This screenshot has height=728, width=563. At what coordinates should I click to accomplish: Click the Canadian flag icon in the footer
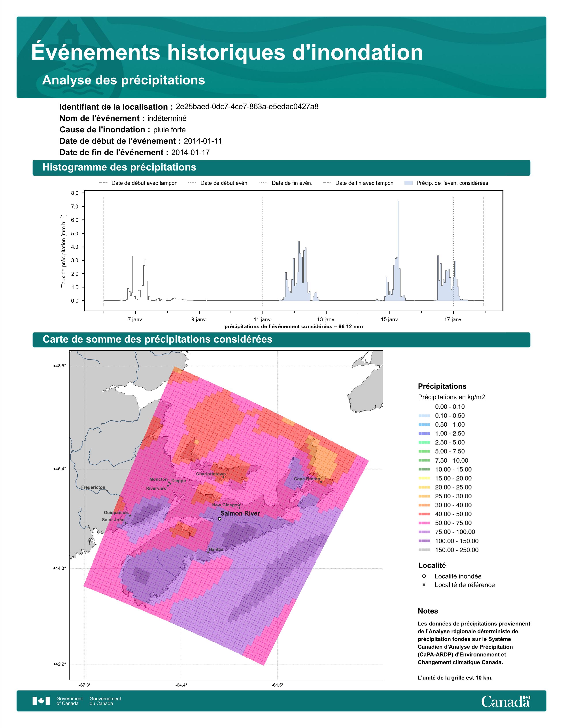41,701
